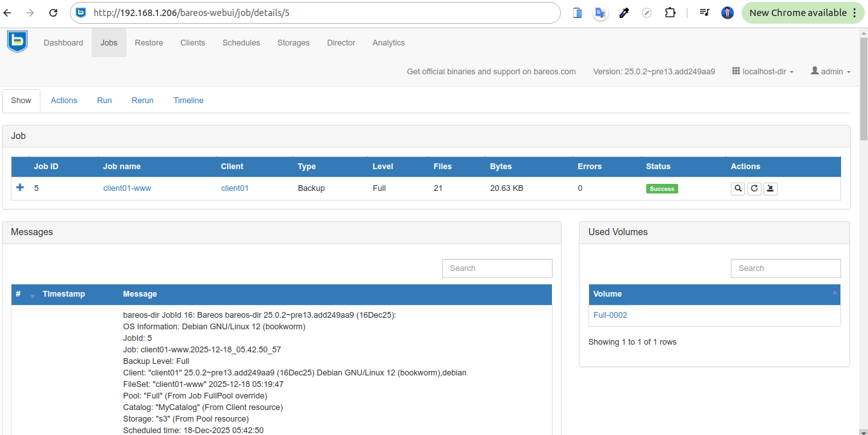Click the 'Backup Level: Full' message line
This screenshot has width=868, height=435.
156,361
